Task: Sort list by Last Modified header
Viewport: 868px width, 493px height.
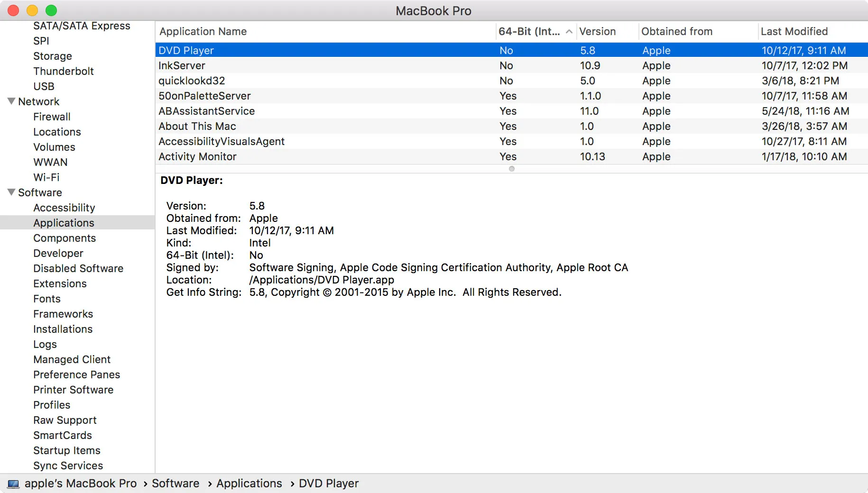Action: click(794, 32)
